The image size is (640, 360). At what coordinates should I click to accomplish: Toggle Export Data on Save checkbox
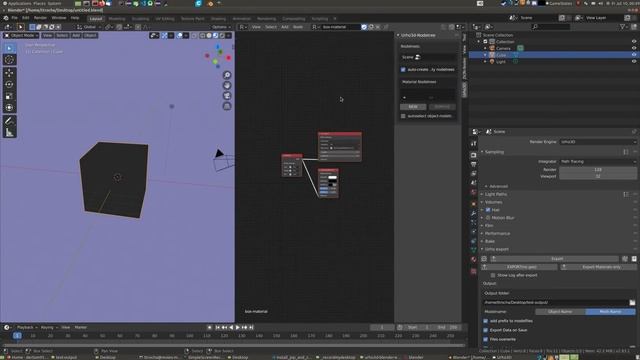[x=486, y=330]
